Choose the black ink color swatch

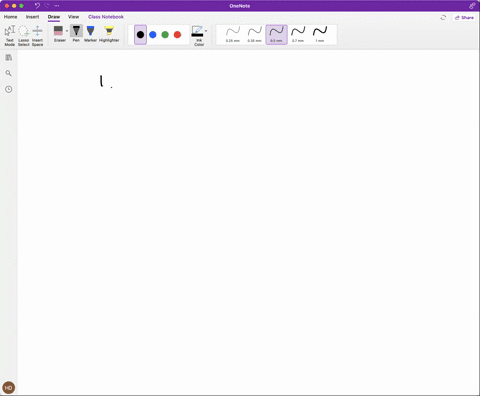[x=140, y=34]
